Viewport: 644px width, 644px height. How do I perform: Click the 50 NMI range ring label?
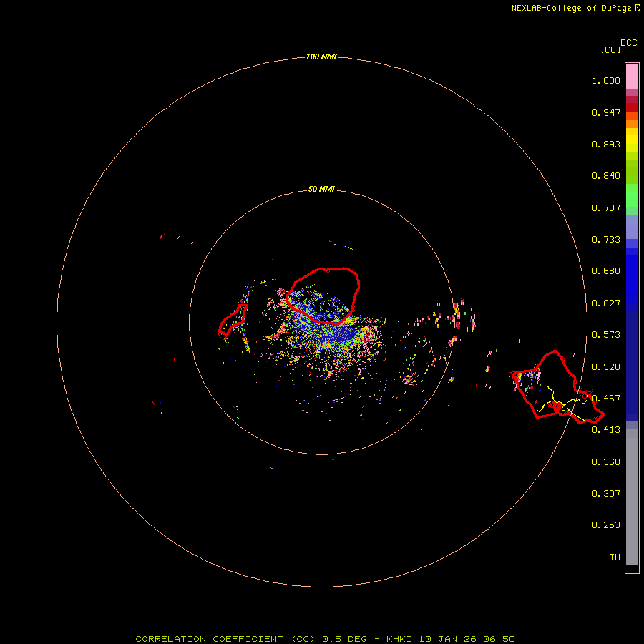[321, 189]
